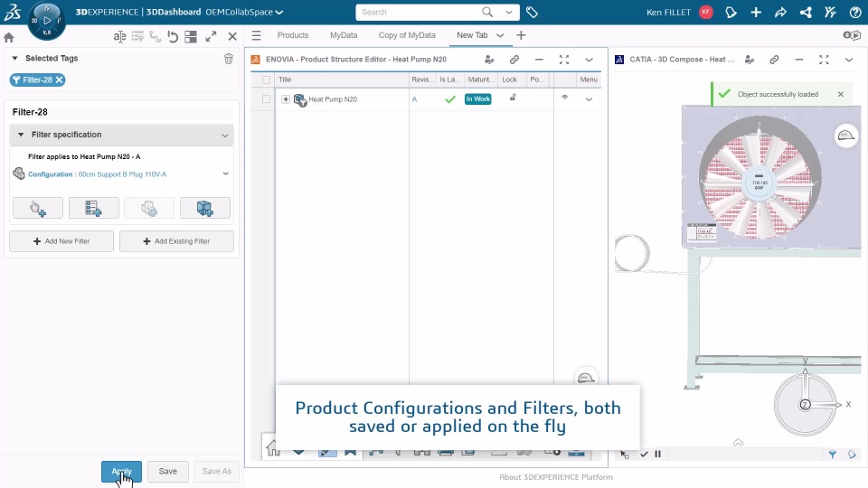Viewport: 868px width, 488px height.
Task: Click Add New Filter button
Action: pos(61,241)
